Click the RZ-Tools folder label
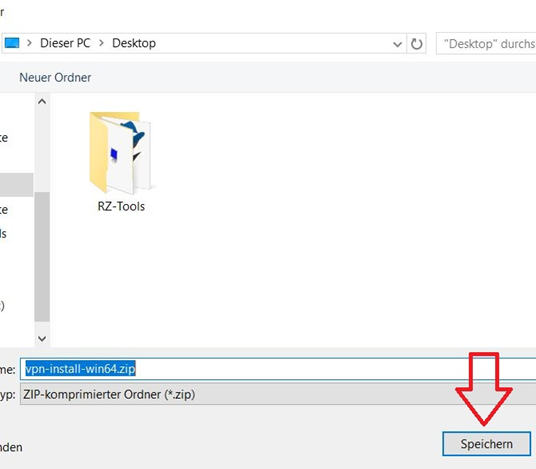Screen dimensions: 536x469 point(121,206)
